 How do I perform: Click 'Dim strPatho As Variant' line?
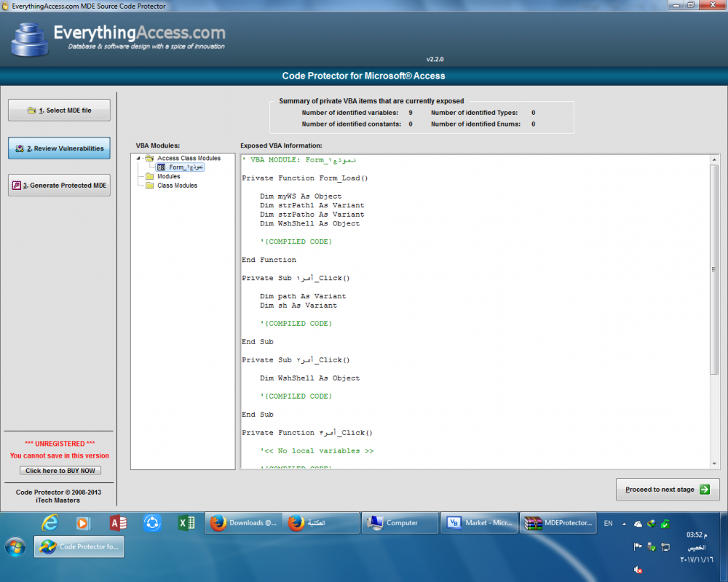pos(312,215)
